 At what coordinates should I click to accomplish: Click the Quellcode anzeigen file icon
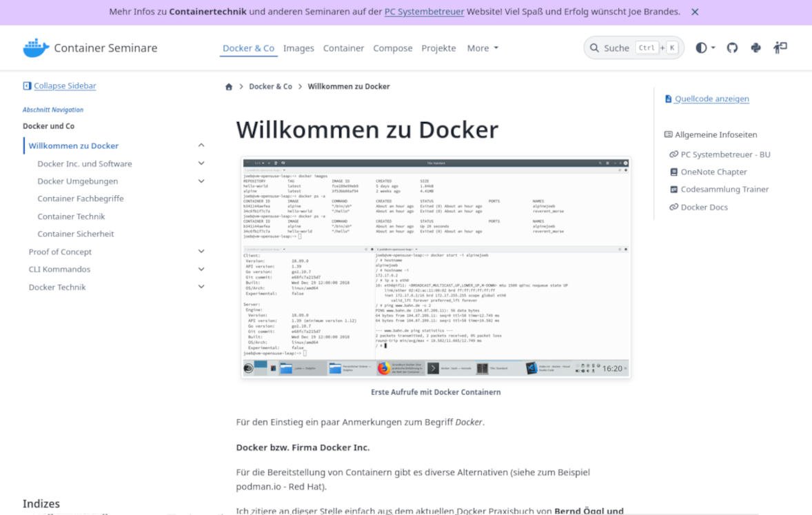668,99
